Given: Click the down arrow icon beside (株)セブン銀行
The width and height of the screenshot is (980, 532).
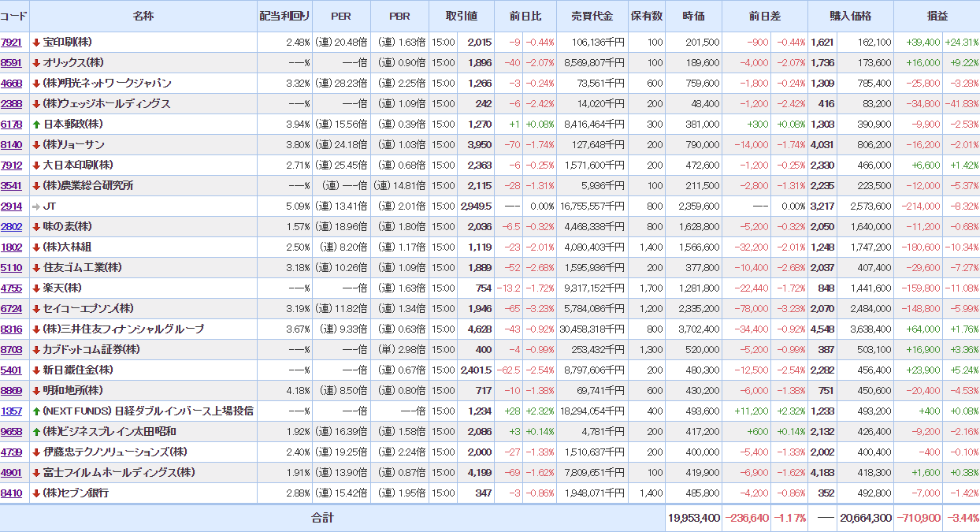Looking at the screenshot, I should (x=36, y=493).
